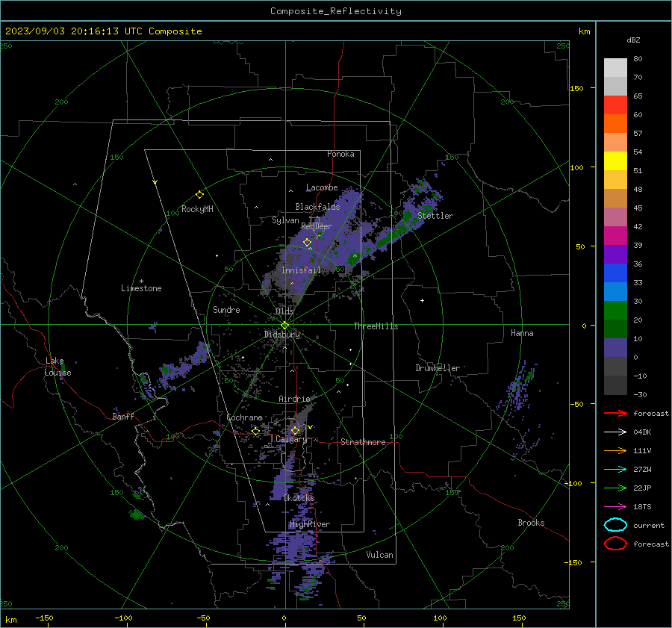Click the Vulcan label
The width and height of the screenshot is (672, 628).
pos(380,555)
